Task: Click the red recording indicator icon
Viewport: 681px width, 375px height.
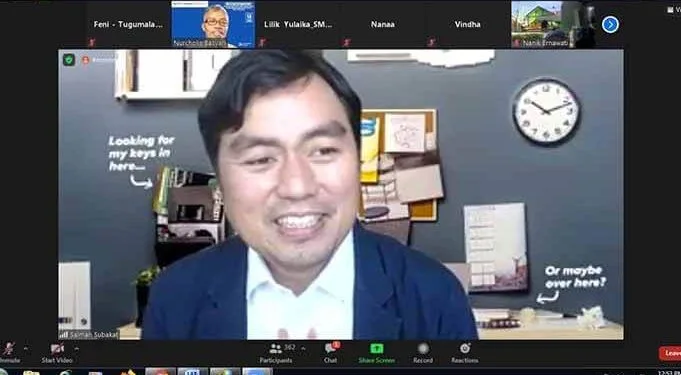Action: [86, 60]
